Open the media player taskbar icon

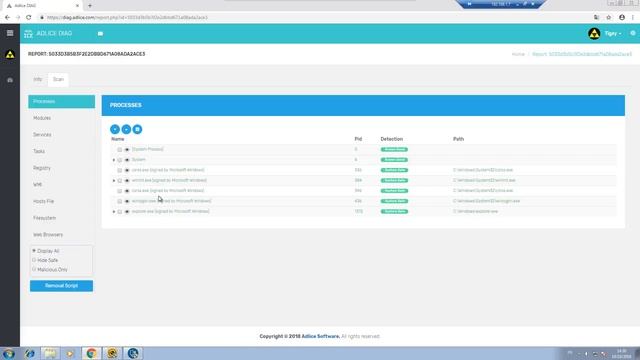point(70,353)
